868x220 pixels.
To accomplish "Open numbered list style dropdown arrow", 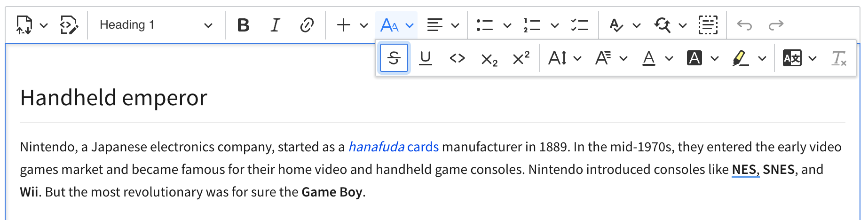I will point(555,25).
